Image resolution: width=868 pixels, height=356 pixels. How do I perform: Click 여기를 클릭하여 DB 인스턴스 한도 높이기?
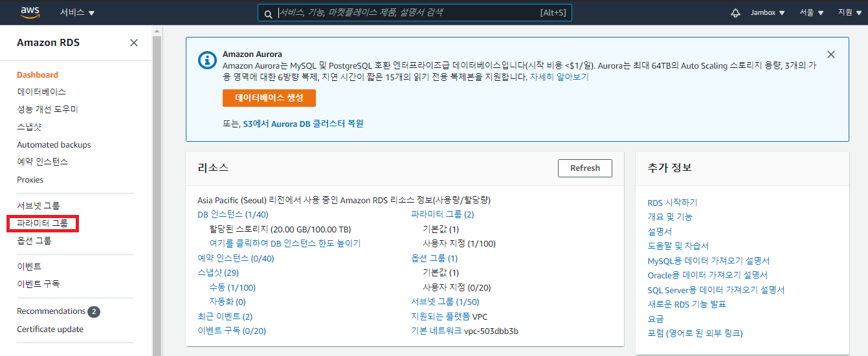[285, 244]
